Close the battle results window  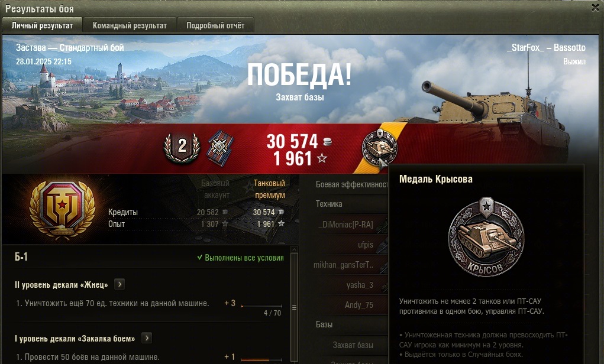tap(596, 8)
